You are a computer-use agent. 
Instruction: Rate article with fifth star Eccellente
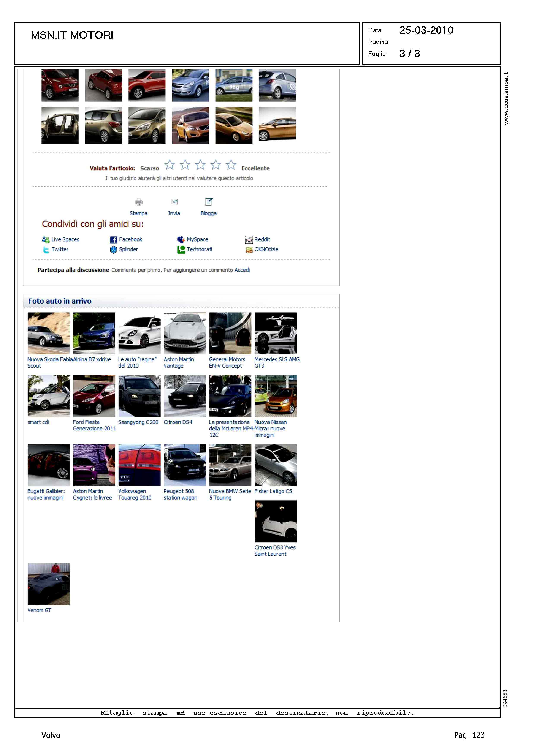[231, 164]
